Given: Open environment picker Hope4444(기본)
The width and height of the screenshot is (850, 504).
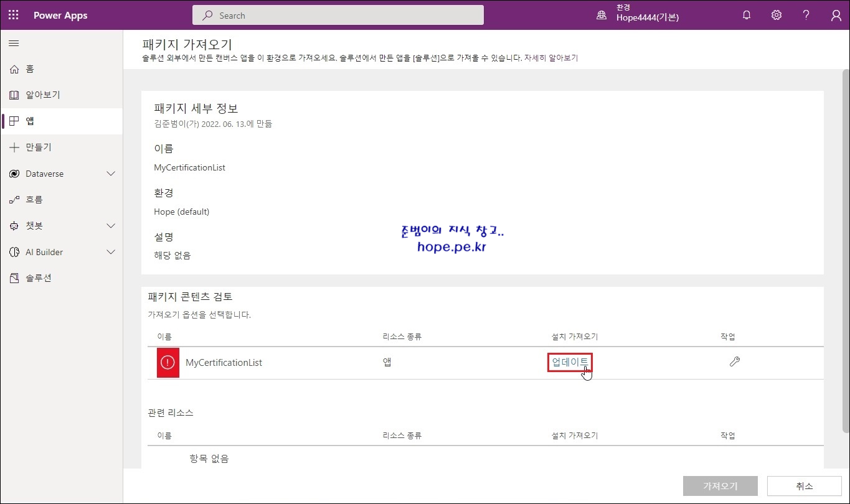Looking at the screenshot, I should click(x=648, y=18).
